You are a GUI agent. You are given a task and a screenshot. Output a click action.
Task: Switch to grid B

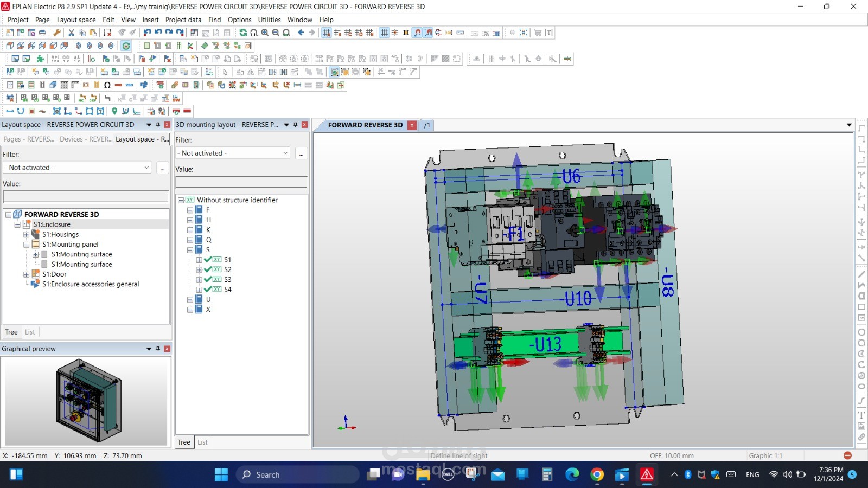pyautogui.click(x=337, y=33)
